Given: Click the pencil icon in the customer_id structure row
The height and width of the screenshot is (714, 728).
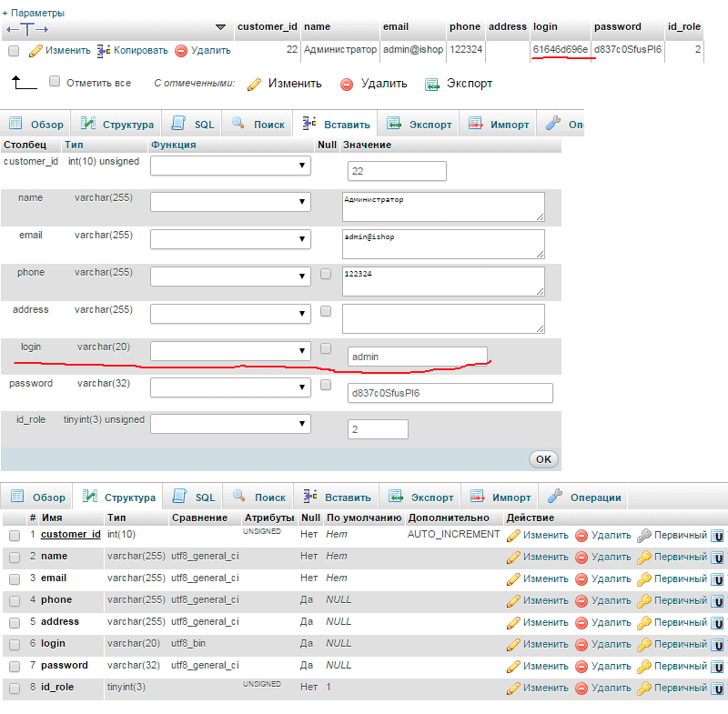Looking at the screenshot, I should click(513, 536).
